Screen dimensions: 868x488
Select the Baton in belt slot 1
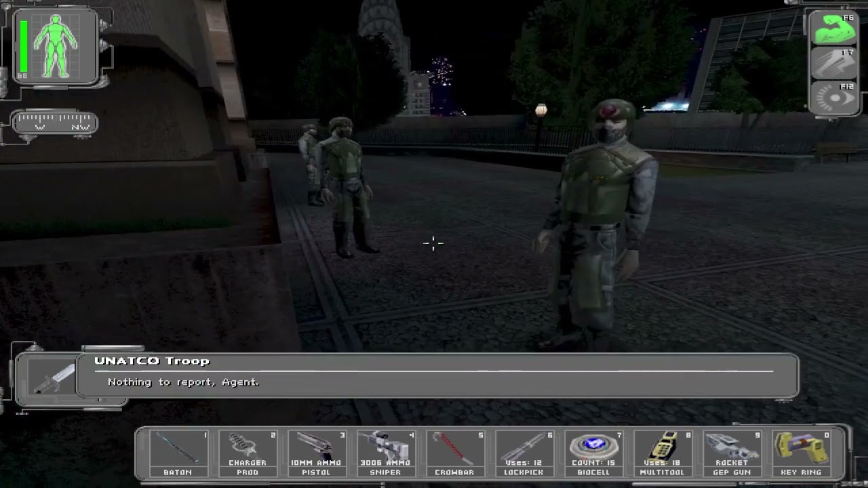click(x=178, y=453)
